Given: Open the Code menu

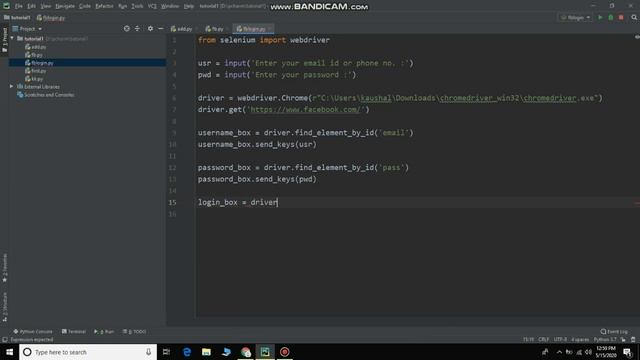Looking at the screenshot, I should click(84, 6).
